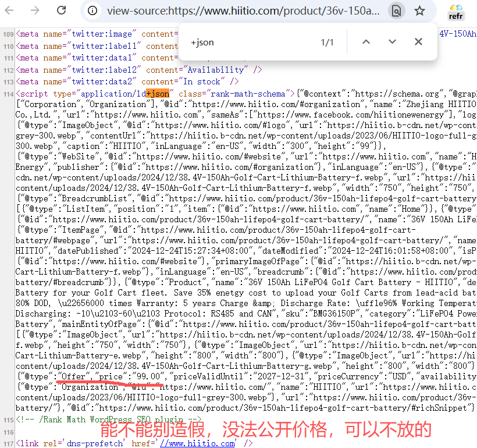Click the "99.00" price value
Screen dimensions: 477x448
(x=147, y=376)
